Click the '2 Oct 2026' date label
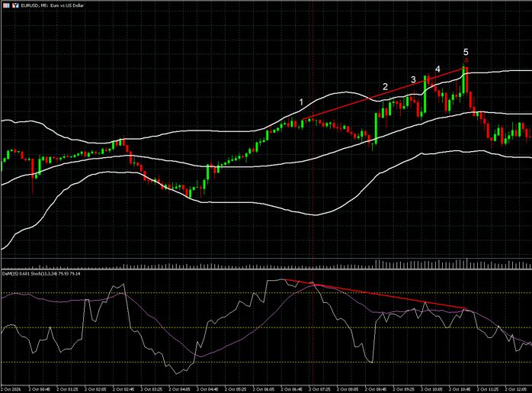The height and width of the screenshot is (393, 532). [x=11, y=389]
